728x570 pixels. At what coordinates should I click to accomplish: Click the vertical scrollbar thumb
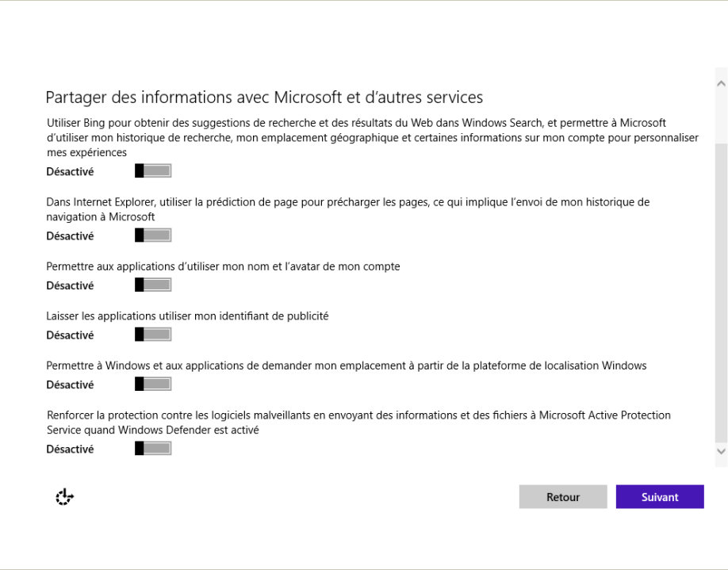pyautogui.click(x=721, y=293)
